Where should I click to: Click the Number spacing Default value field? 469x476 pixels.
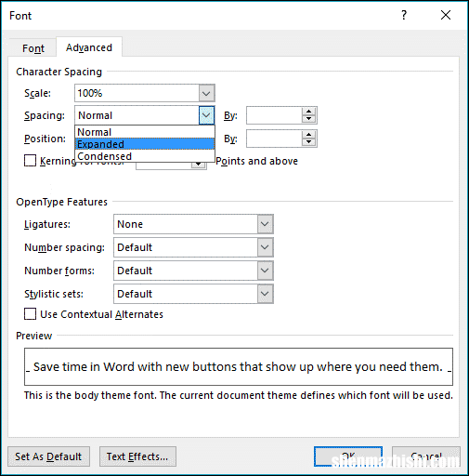186,247
